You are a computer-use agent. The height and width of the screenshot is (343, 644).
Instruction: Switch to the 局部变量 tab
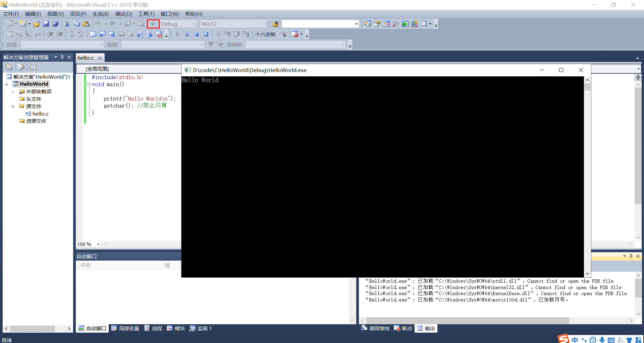(125, 328)
